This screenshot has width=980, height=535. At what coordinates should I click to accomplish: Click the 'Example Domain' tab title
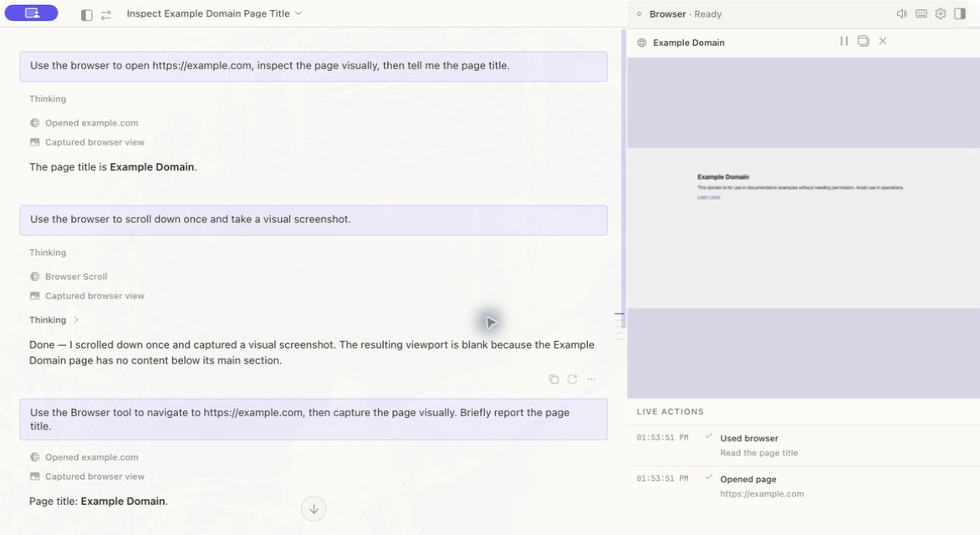click(689, 43)
